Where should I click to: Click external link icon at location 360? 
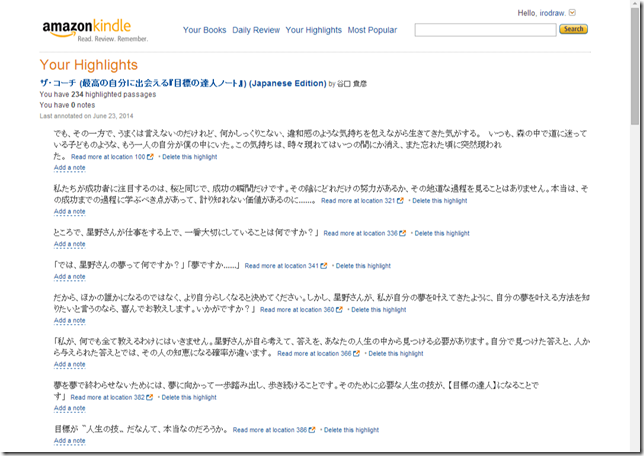(339, 310)
